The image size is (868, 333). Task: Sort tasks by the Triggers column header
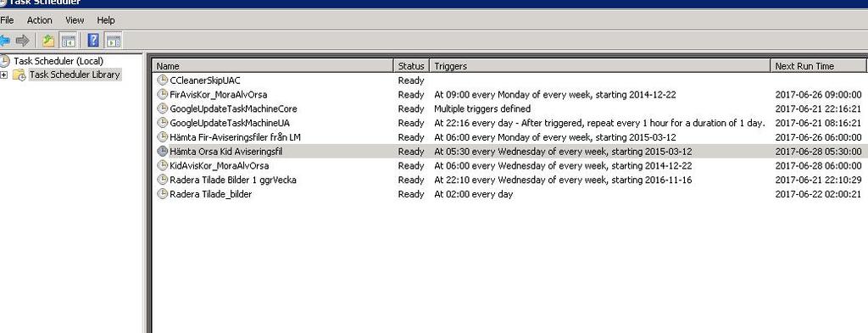(x=600, y=66)
